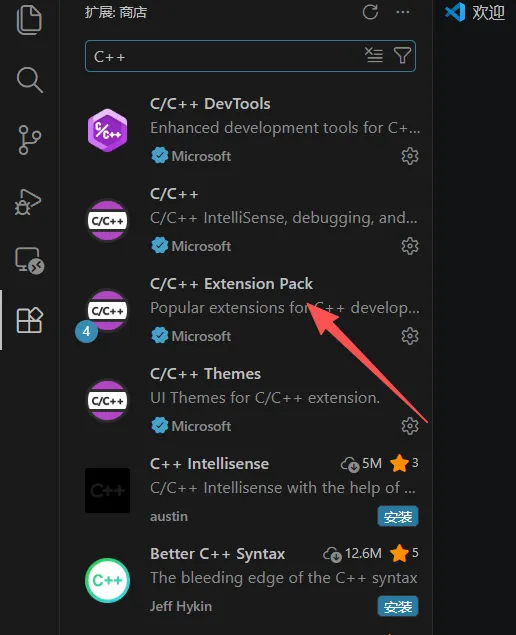The height and width of the screenshot is (635, 516).
Task: Open the extensions filter funnel menu
Action: (402, 55)
